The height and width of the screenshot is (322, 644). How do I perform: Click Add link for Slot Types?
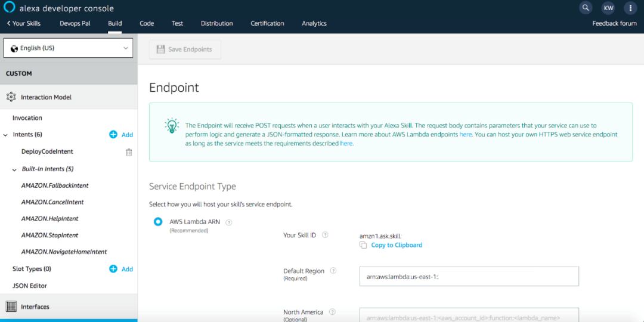128,269
